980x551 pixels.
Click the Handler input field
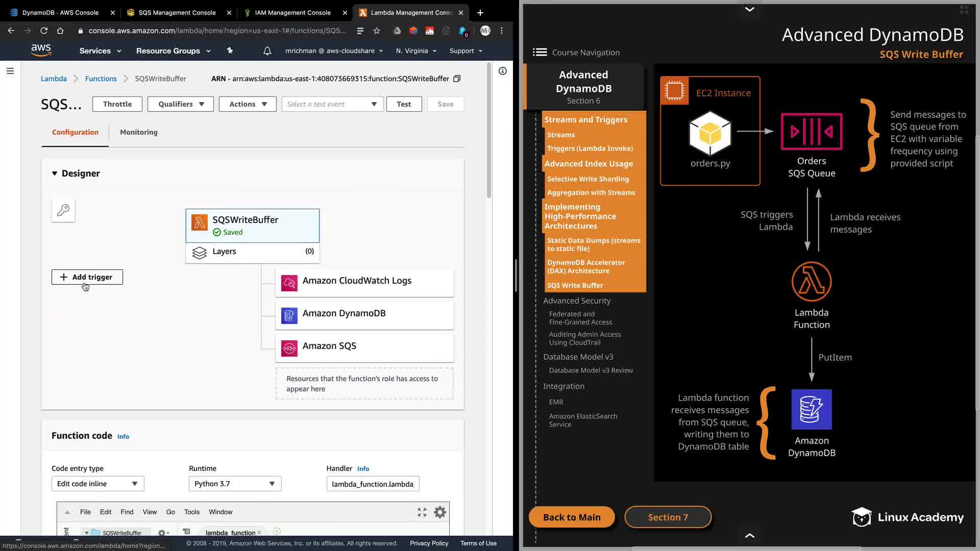click(x=373, y=484)
